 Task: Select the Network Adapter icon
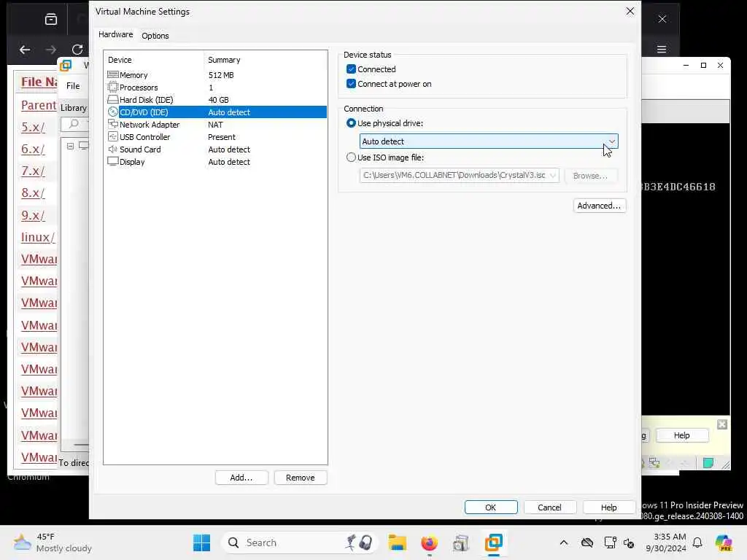(113, 124)
